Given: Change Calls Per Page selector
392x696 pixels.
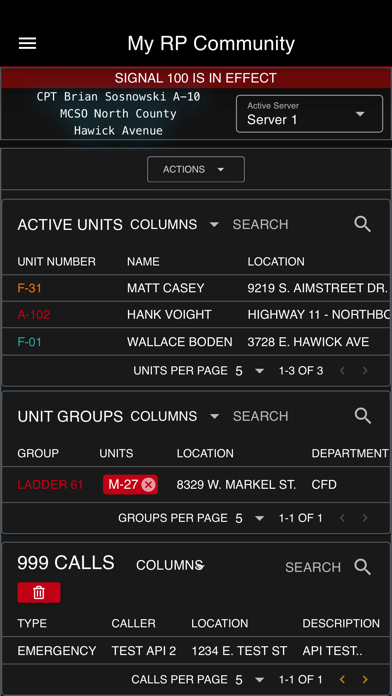Looking at the screenshot, I should 249,680.
